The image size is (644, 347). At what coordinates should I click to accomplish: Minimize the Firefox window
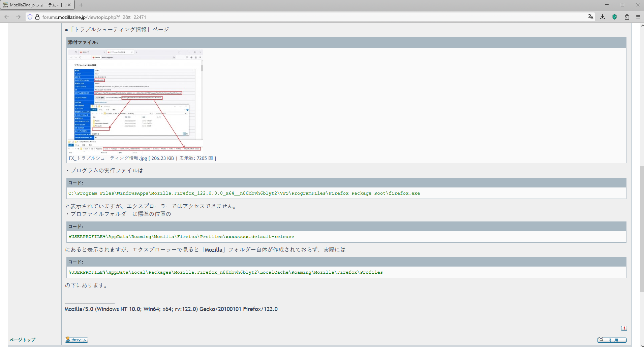pyautogui.click(x=607, y=5)
